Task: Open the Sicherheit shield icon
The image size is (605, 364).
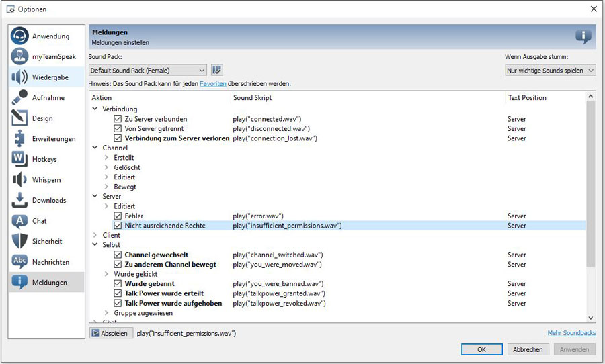Action: pos(20,241)
